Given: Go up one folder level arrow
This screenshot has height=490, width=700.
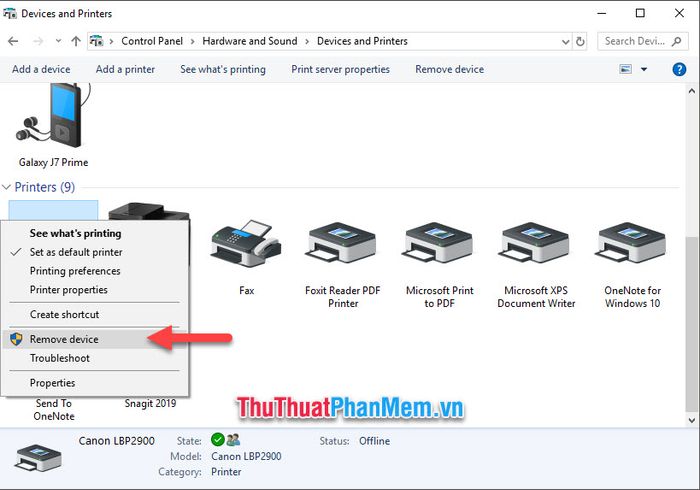Looking at the screenshot, I should click(76, 42).
